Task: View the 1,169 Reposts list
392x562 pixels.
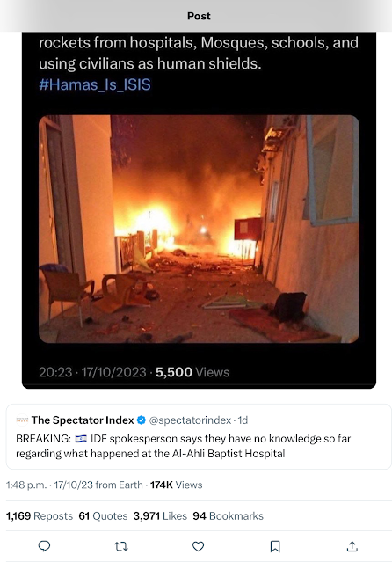Action: click(x=40, y=515)
